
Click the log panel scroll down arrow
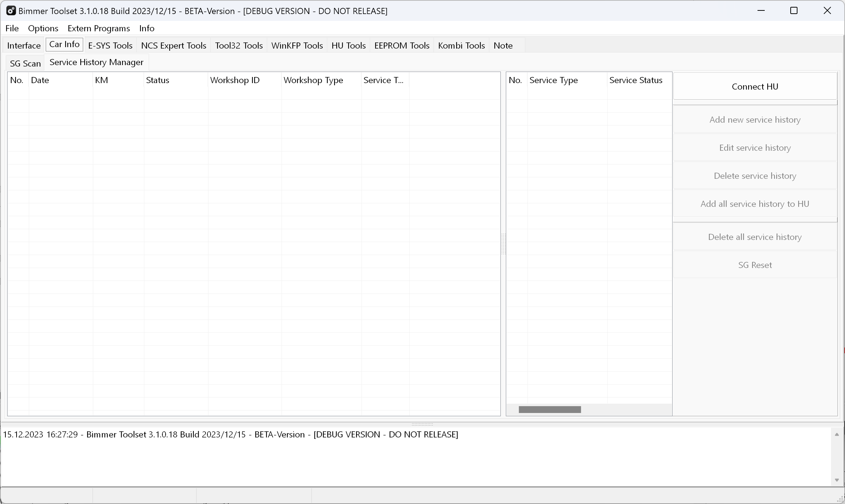(837, 480)
